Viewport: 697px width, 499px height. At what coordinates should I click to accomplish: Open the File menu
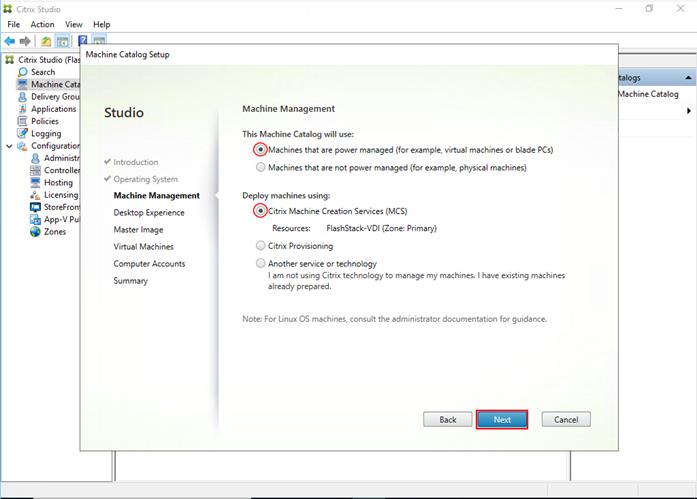click(14, 24)
